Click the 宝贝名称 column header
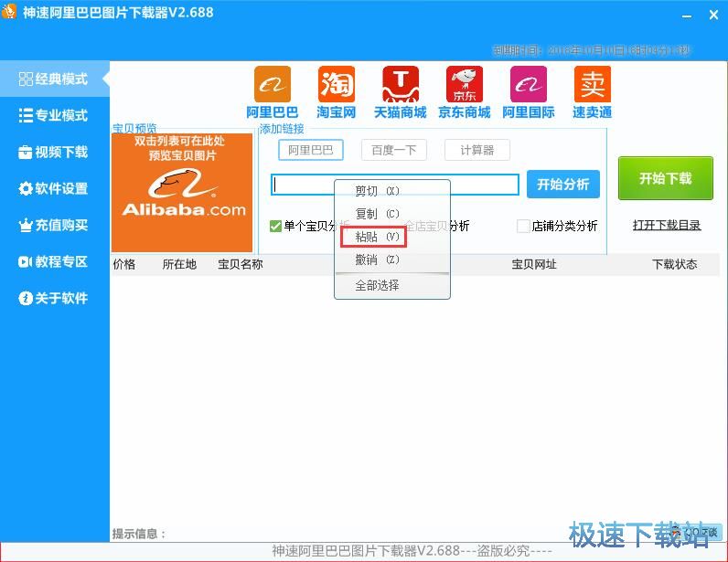 pos(241,264)
